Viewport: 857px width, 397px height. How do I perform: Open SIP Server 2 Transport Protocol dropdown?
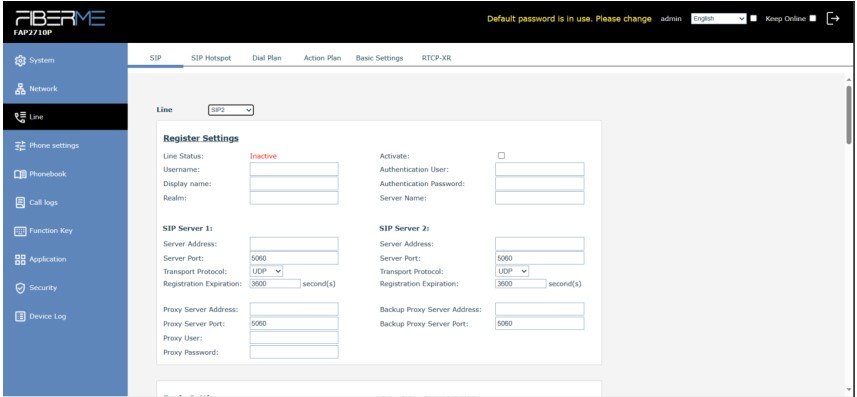[512, 271]
